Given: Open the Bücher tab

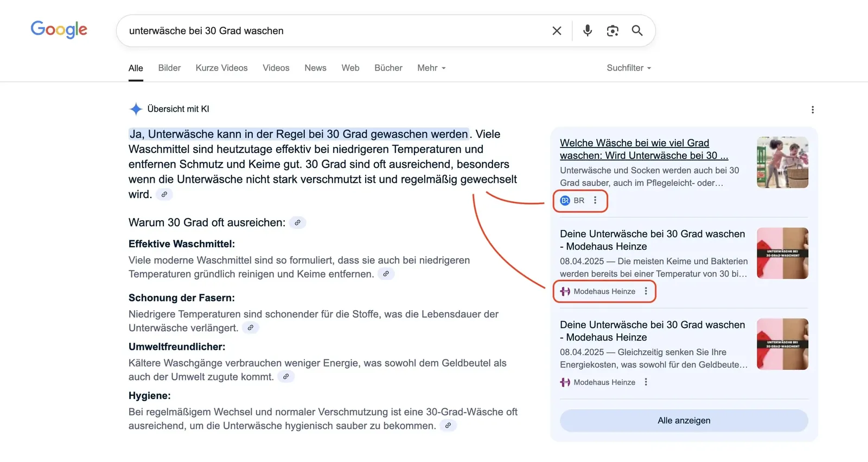Looking at the screenshot, I should pyautogui.click(x=388, y=68).
